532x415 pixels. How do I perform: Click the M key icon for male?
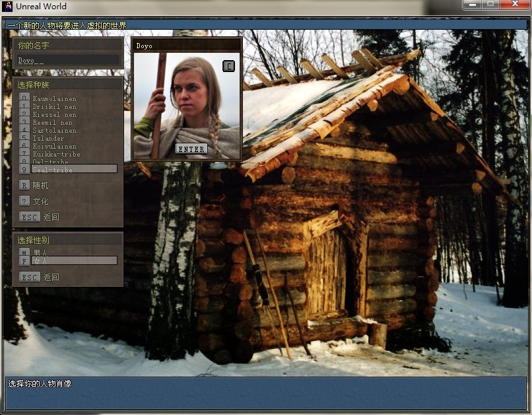pos(24,252)
